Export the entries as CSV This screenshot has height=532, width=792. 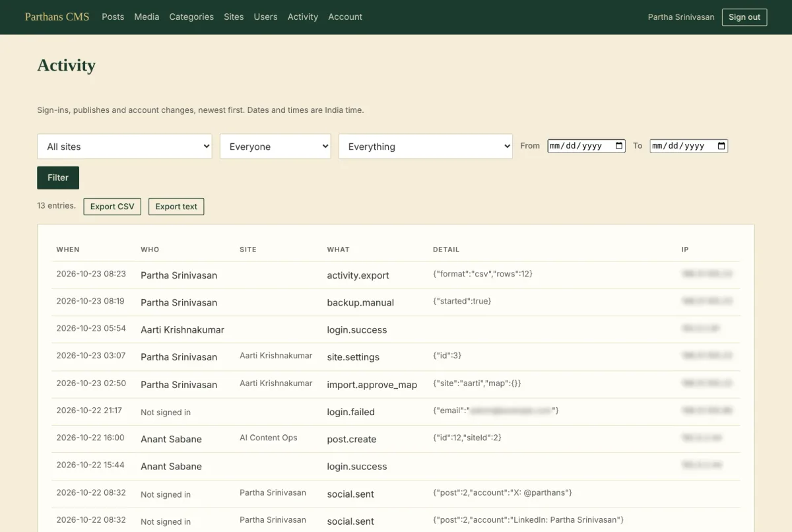point(112,207)
